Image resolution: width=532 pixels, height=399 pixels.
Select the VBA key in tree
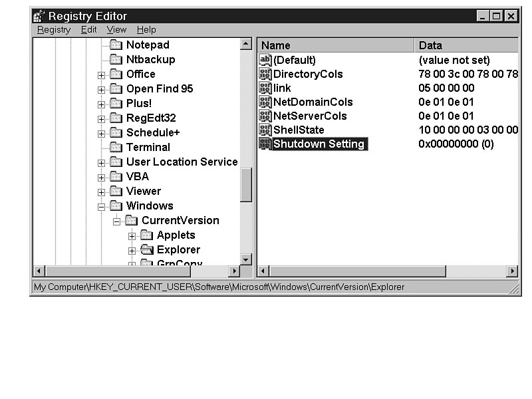coord(137,177)
